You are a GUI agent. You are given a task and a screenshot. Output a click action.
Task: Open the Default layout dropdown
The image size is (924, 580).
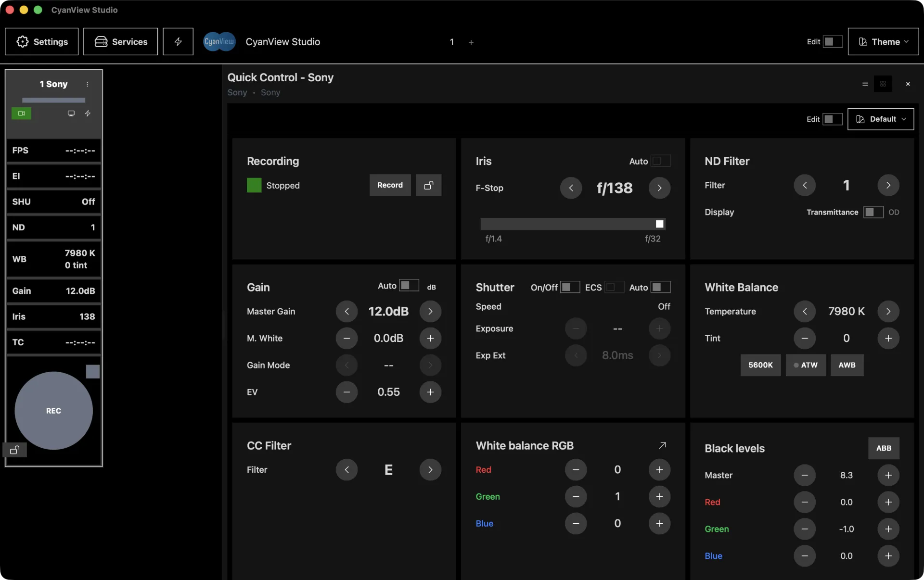coord(881,119)
